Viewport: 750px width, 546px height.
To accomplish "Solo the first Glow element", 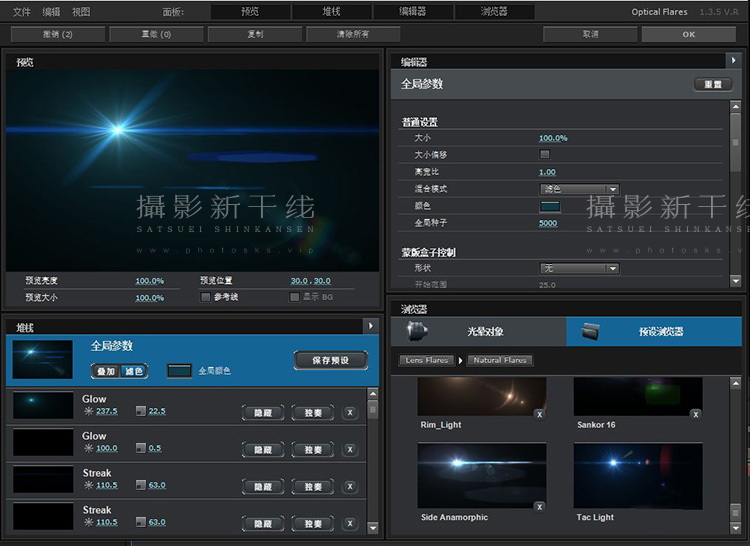I will 313,413.
